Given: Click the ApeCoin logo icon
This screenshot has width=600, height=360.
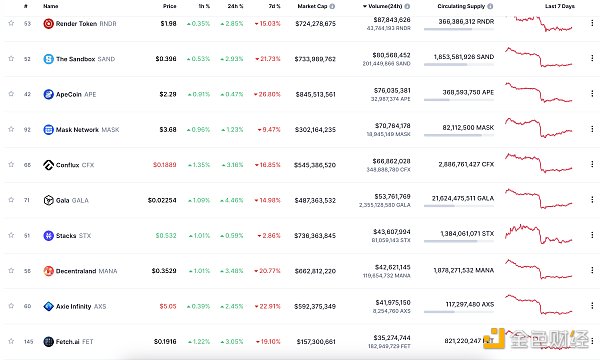Looking at the screenshot, I should tap(48, 94).
